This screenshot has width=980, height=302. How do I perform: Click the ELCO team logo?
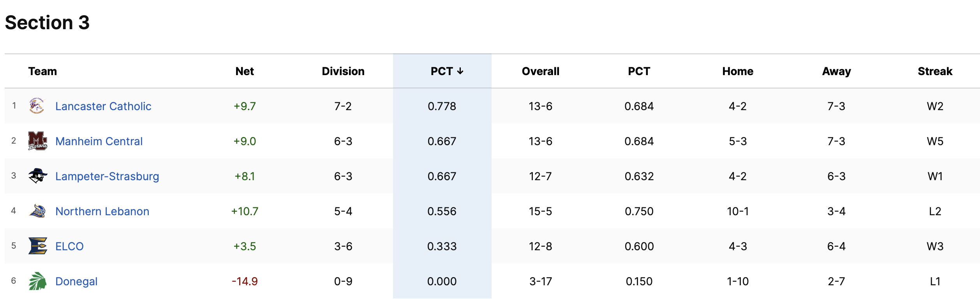[37, 246]
